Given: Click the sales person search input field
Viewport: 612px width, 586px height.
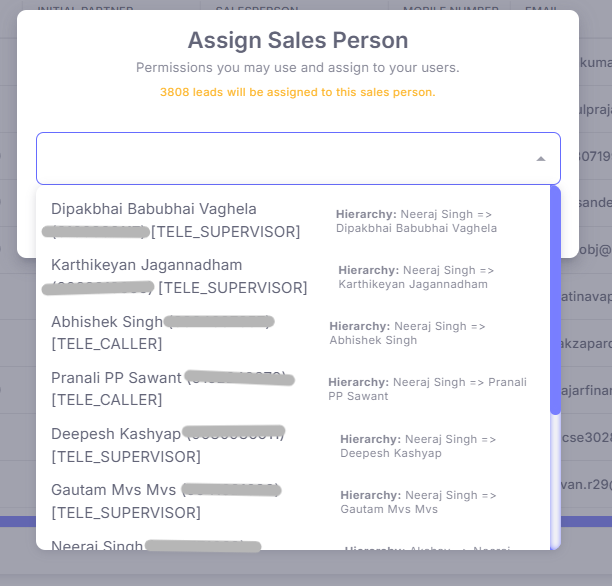Looking at the screenshot, I should (280, 159).
